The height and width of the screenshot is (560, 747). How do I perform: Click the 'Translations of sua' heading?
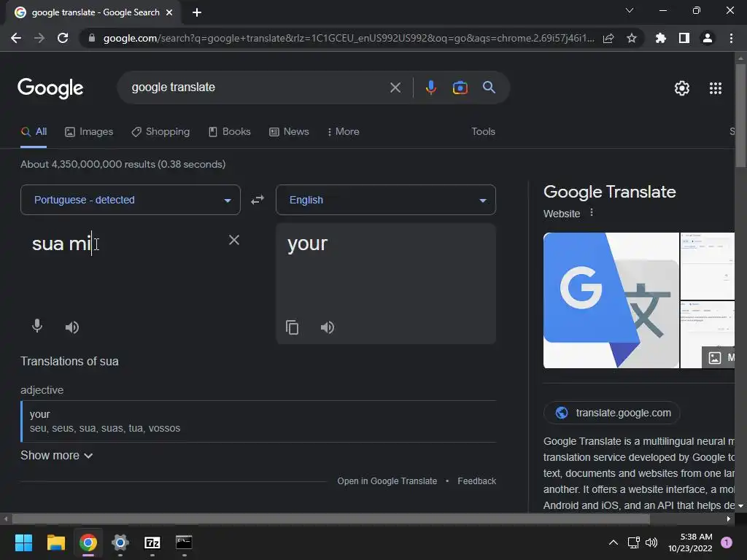tap(69, 362)
